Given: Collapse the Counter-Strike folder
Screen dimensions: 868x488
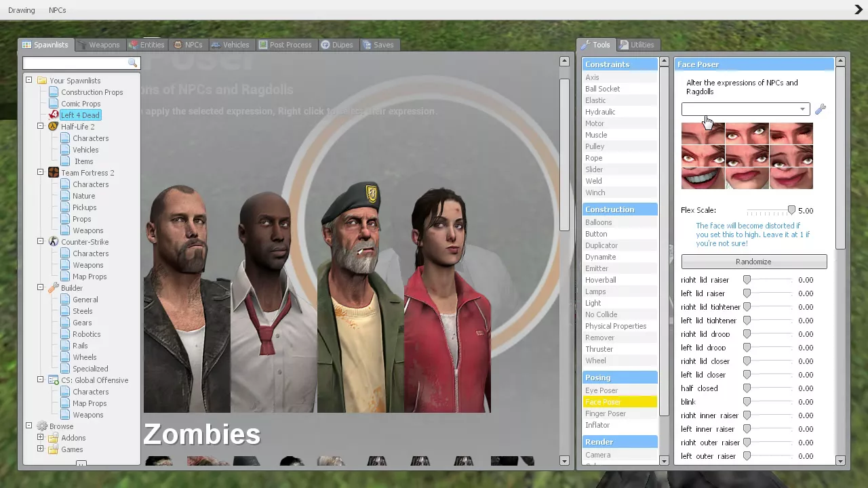Looking at the screenshot, I should [41, 242].
